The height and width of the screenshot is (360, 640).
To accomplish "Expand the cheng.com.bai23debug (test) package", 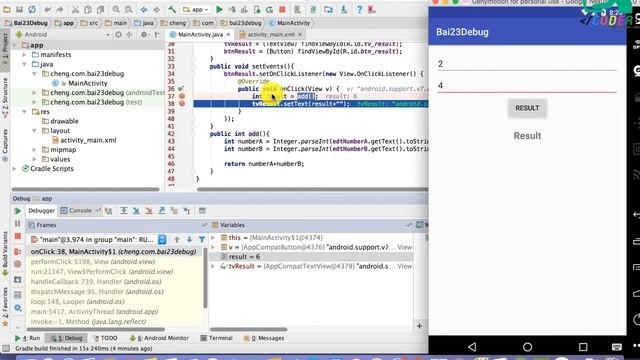I will tap(34, 102).
